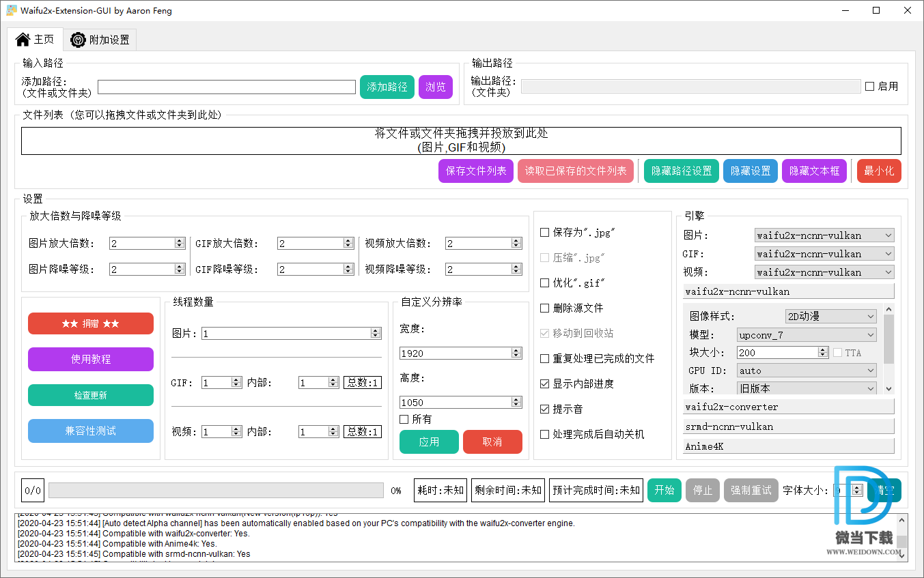Adjust the GIF放大倍数 spinner
The height and width of the screenshot is (578, 924).
click(x=316, y=243)
